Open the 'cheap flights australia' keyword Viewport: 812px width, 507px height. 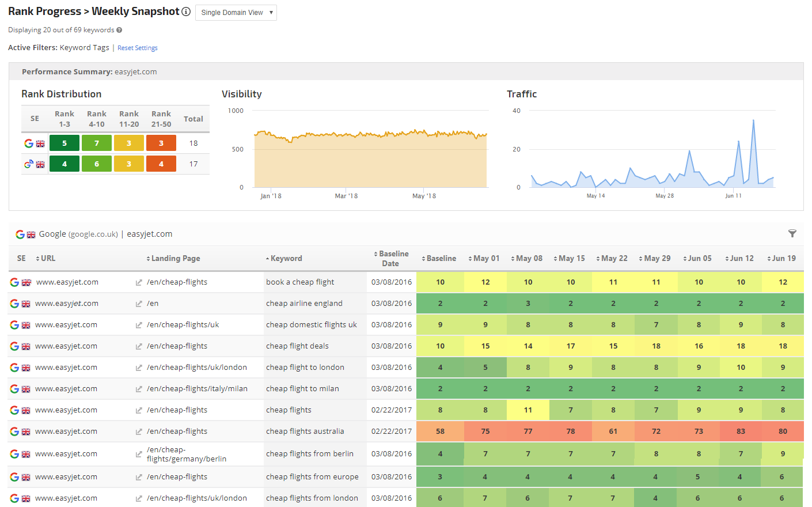pyautogui.click(x=305, y=432)
